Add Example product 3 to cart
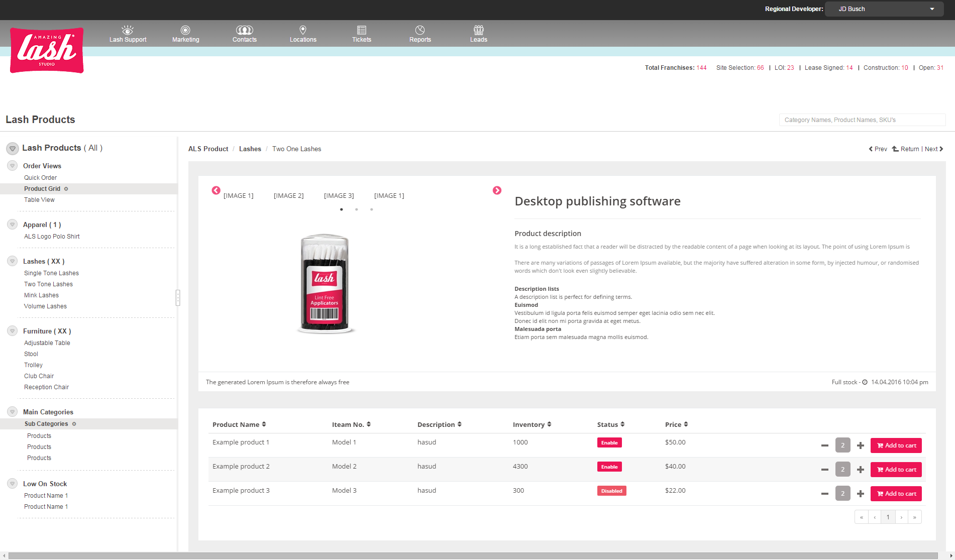Image resolution: width=955 pixels, height=560 pixels. pos(896,494)
